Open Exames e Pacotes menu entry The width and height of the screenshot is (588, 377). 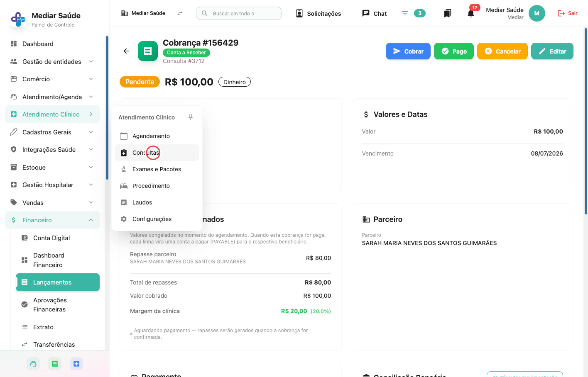click(157, 169)
